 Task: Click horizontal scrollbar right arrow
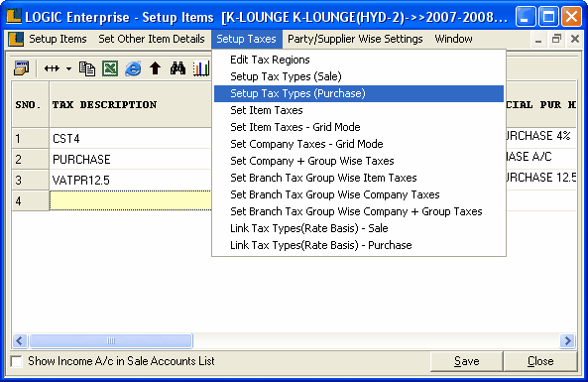(568, 340)
